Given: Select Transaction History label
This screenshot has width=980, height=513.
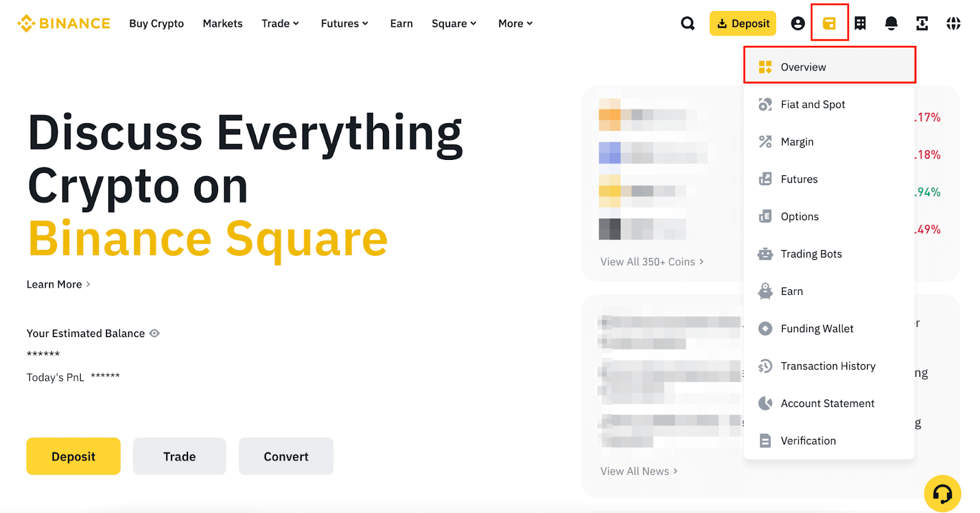Looking at the screenshot, I should [x=828, y=366].
